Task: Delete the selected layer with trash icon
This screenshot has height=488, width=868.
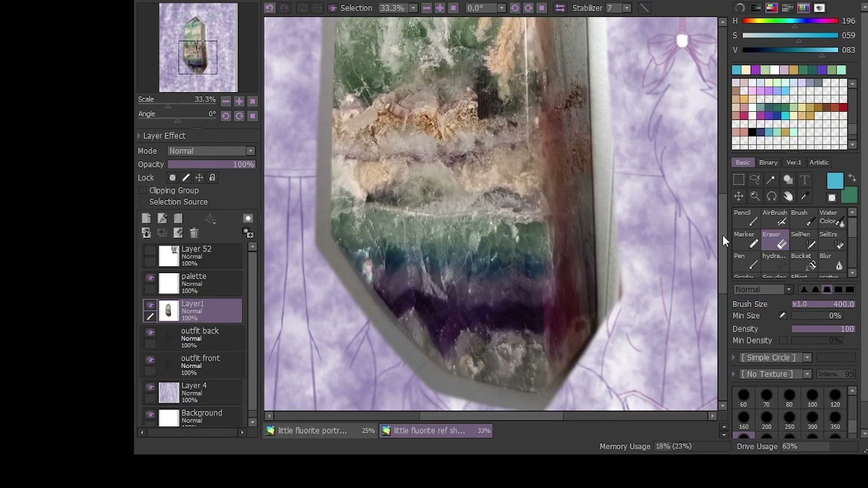Action: click(194, 233)
